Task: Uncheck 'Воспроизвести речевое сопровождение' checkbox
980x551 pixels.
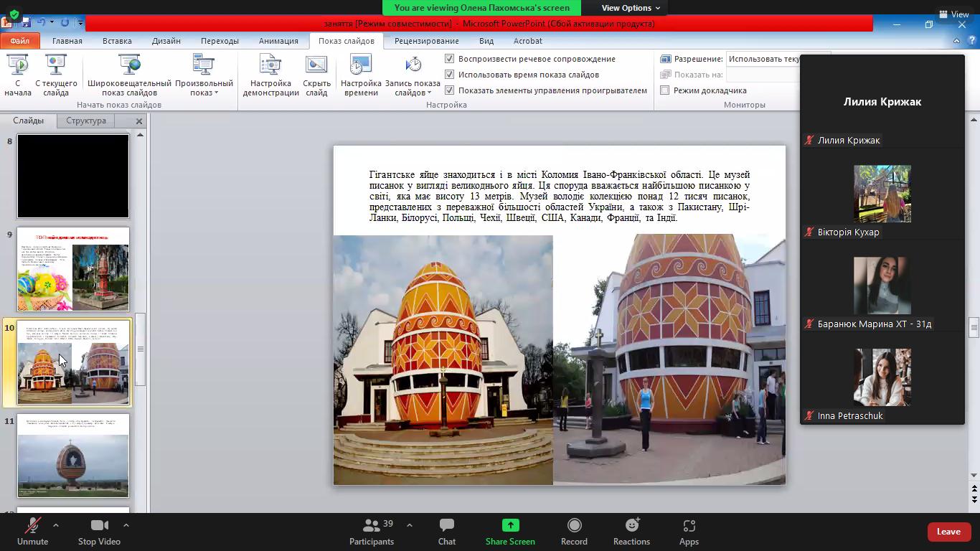Action: point(450,59)
